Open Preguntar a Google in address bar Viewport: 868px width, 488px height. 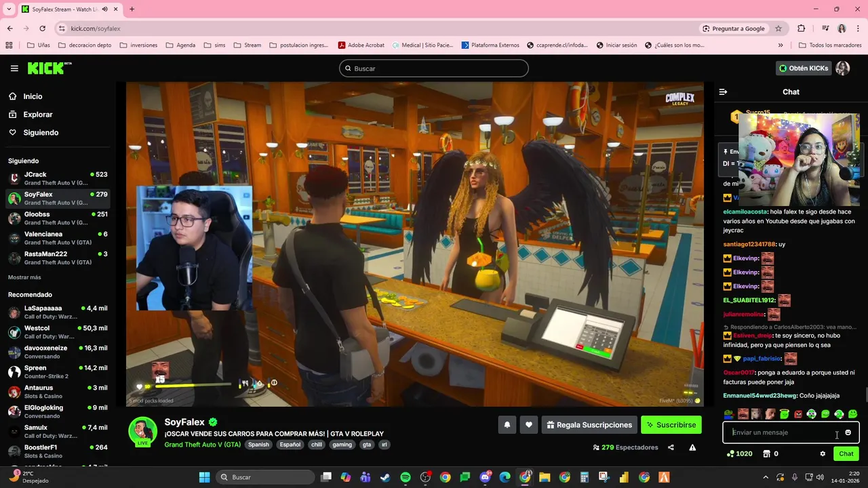734,28
